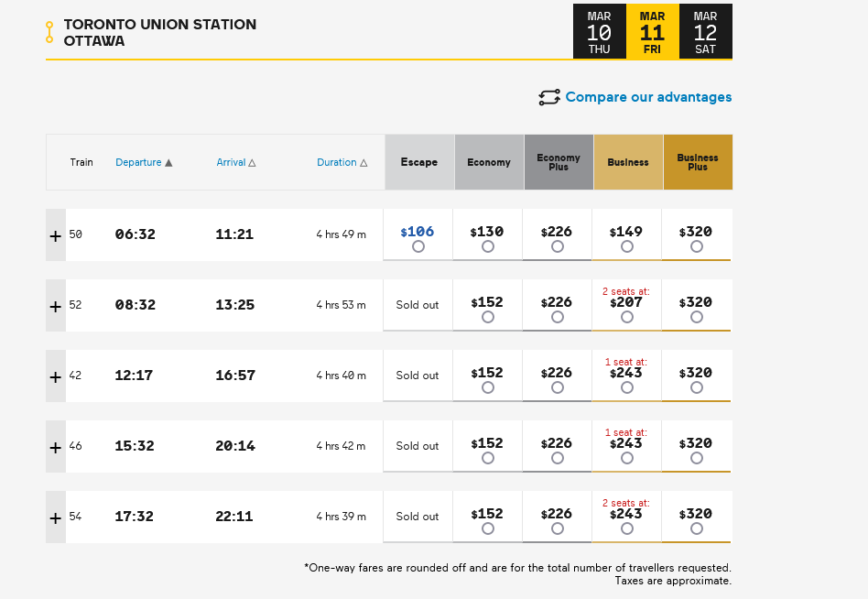Viewport: 868px width, 599px height.
Task: Expand details for train 50
Action: (56, 235)
